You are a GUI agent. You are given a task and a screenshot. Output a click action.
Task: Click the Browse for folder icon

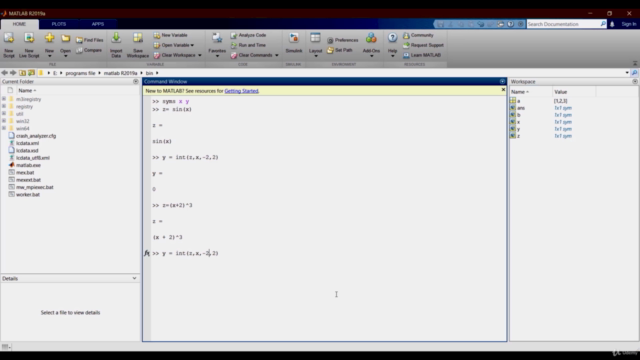31,73
